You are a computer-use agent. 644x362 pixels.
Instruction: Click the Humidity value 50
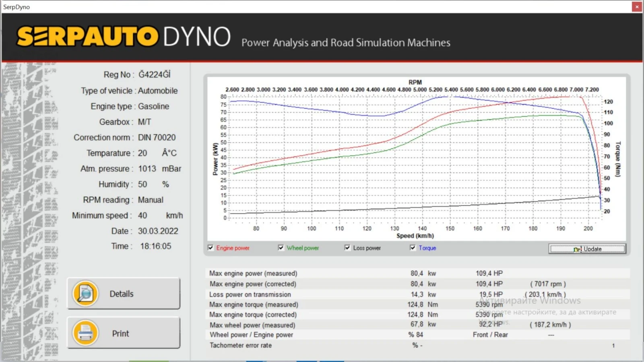tap(142, 185)
